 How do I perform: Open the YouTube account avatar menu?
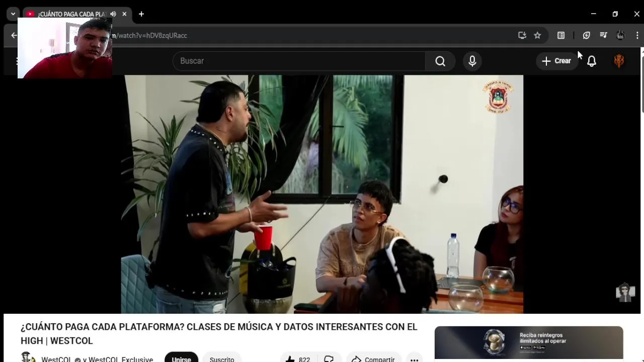[x=619, y=61]
